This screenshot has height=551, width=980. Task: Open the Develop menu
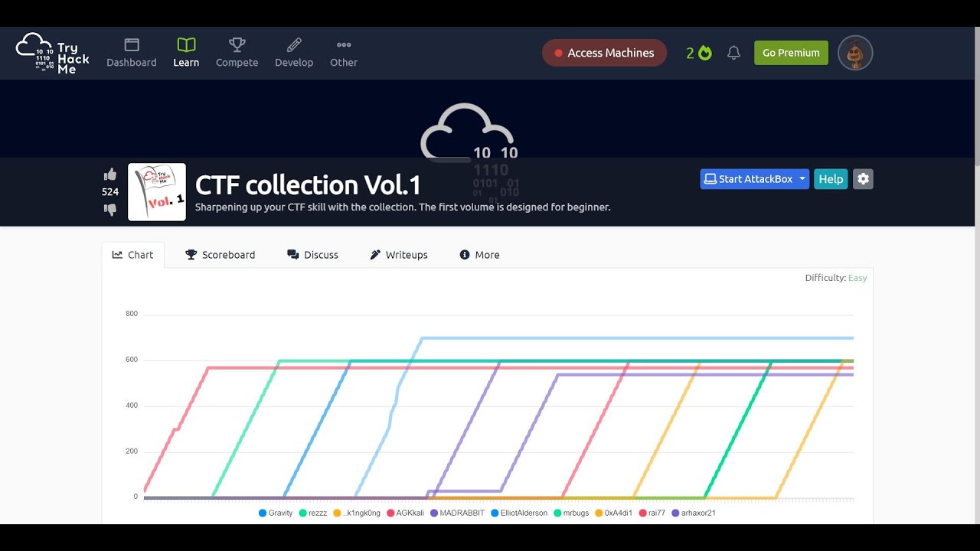[294, 53]
